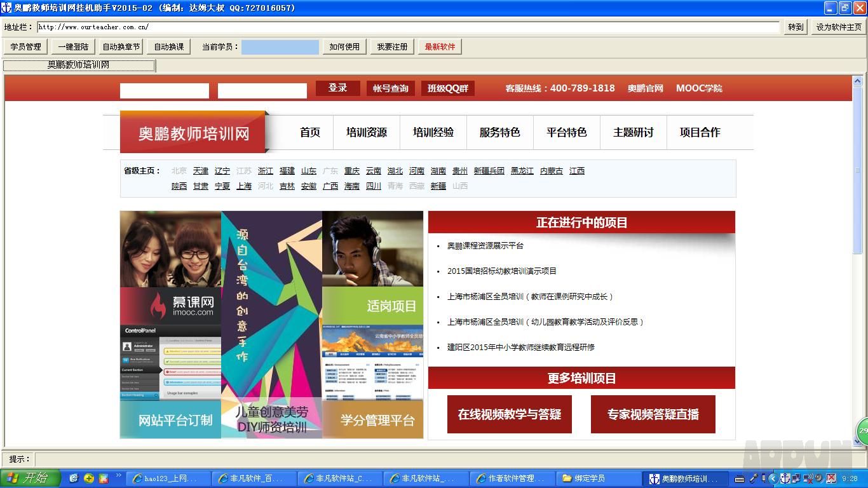This screenshot has width=868, height=488.
Task: Click the 慕课网 imooc.com tile
Action: tap(170, 306)
